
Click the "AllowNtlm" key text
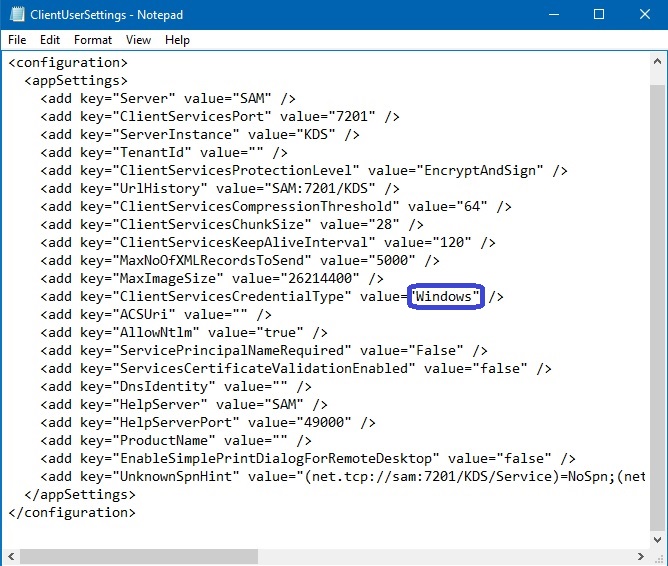(x=155, y=332)
